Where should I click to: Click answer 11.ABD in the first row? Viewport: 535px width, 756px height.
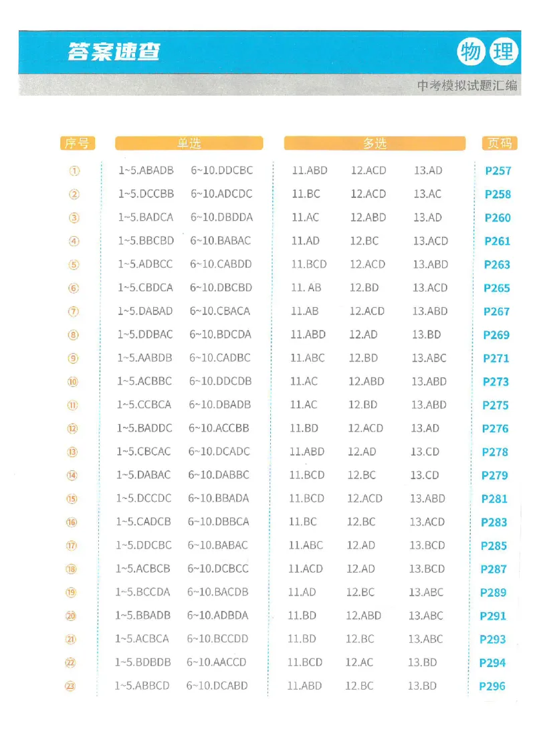[310, 171]
